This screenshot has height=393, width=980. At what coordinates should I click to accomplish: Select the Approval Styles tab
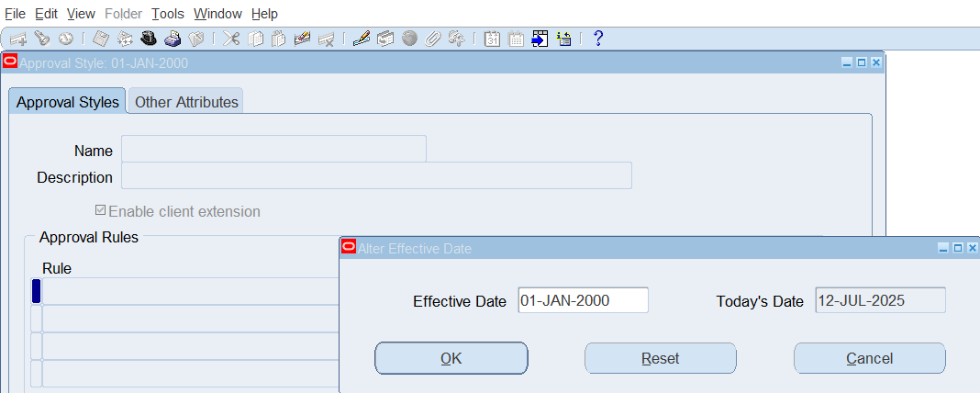click(68, 102)
